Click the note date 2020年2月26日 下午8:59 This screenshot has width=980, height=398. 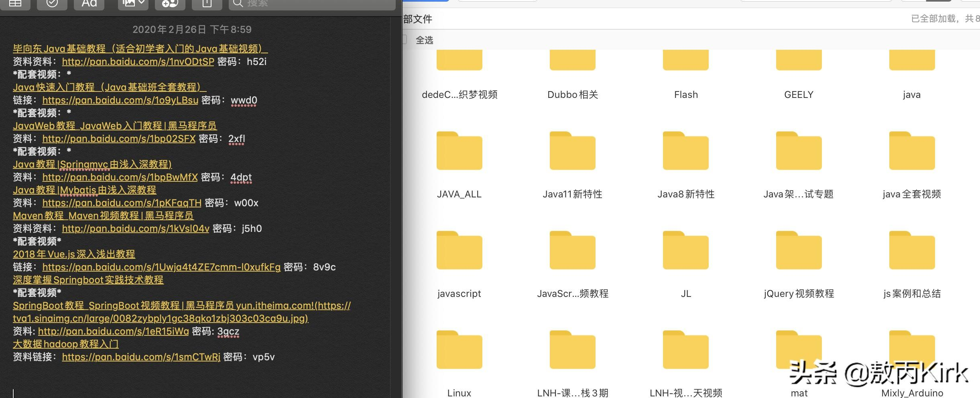tap(192, 30)
